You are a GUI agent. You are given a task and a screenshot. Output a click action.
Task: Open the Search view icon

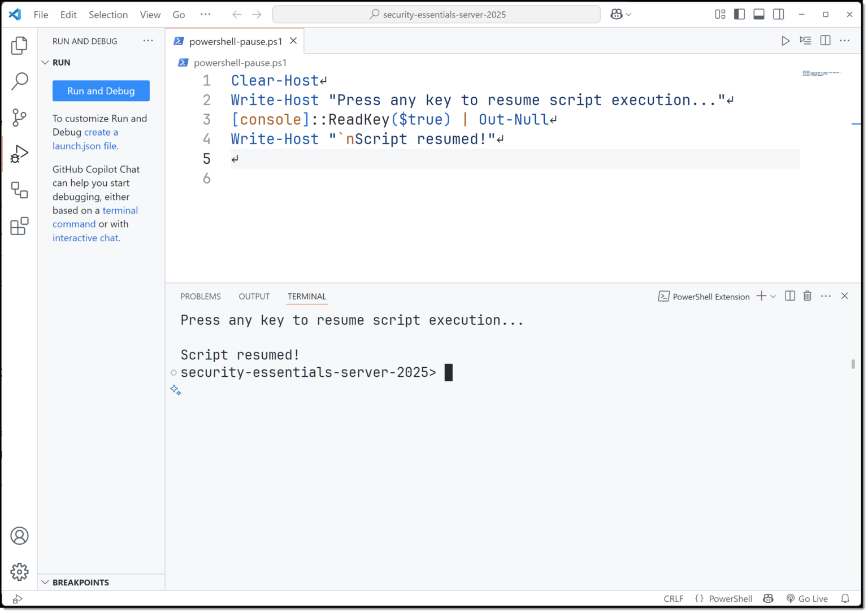click(x=19, y=81)
